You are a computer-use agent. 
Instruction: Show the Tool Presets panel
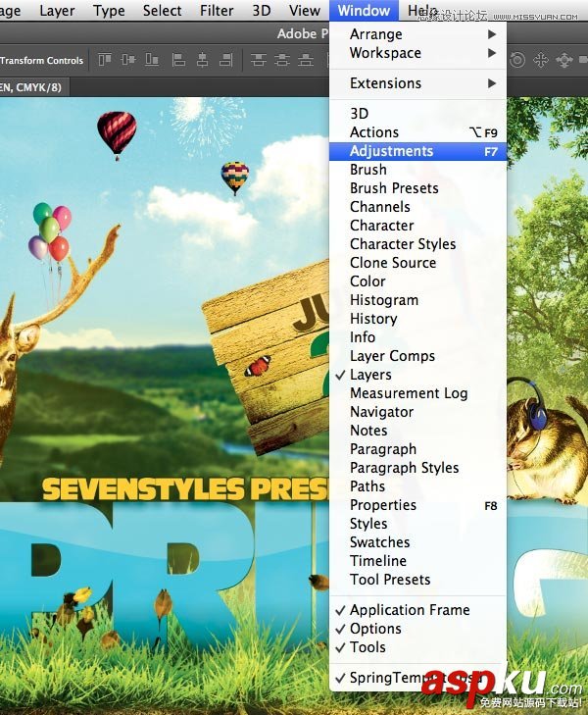(x=417, y=580)
